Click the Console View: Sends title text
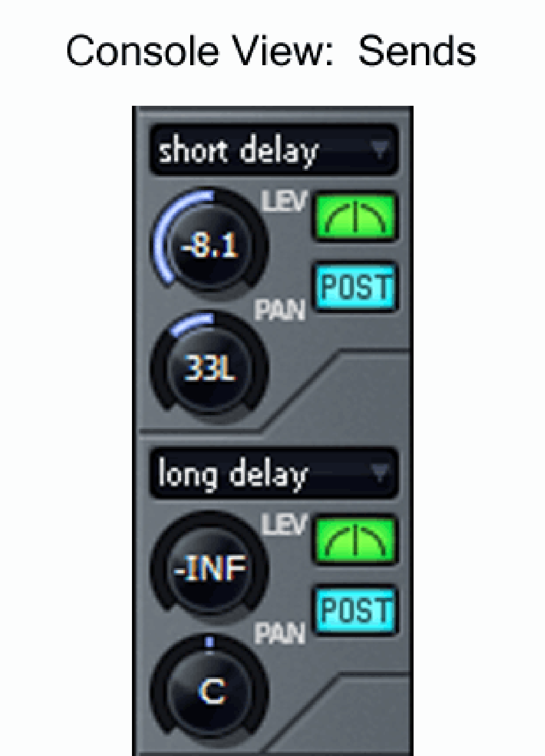This screenshot has height=756, width=545. (271, 52)
